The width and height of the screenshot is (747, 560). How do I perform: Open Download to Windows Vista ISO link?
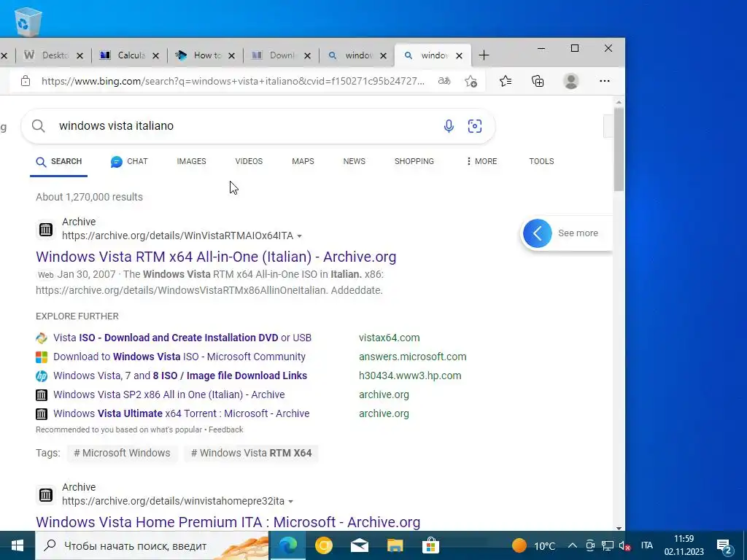179,357
